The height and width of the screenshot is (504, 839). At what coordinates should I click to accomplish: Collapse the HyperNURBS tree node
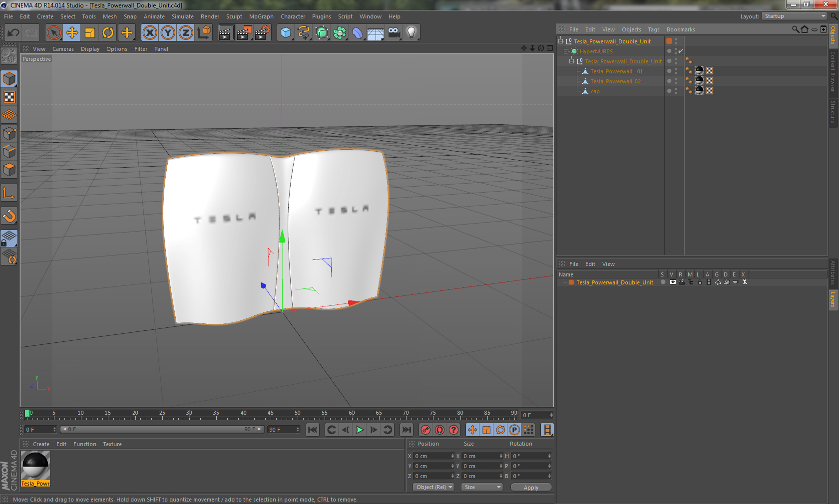pyautogui.click(x=566, y=51)
